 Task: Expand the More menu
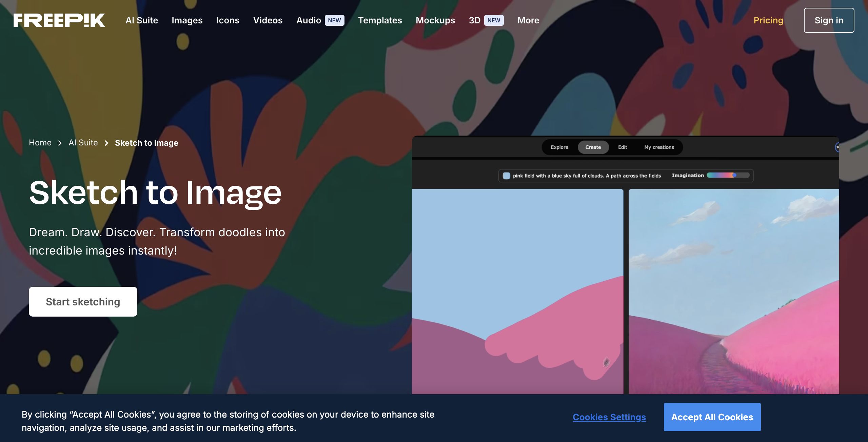coord(528,20)
